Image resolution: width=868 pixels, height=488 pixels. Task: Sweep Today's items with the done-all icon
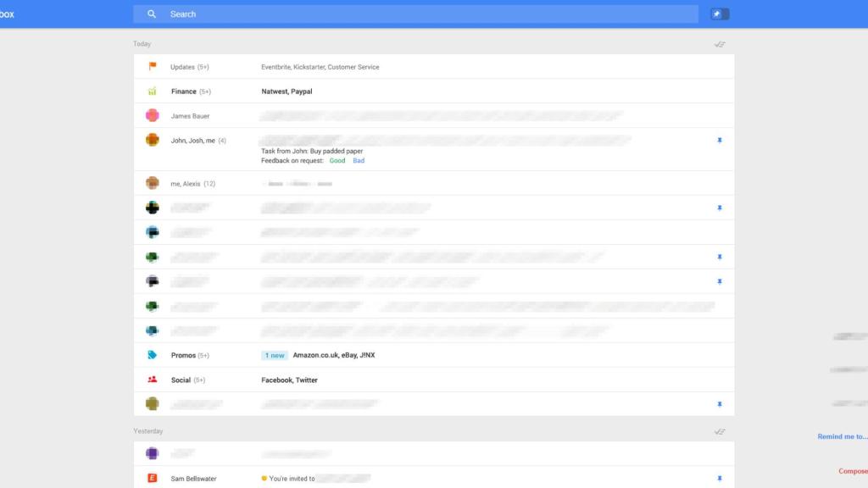[720, 43]
